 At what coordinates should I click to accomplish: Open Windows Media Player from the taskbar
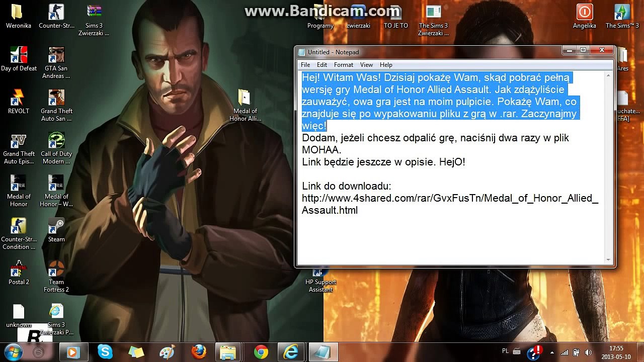pos(73,352)
